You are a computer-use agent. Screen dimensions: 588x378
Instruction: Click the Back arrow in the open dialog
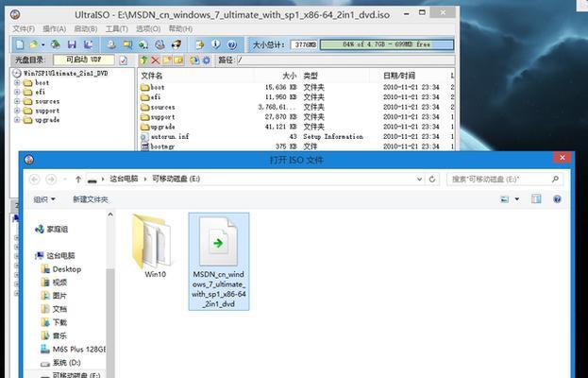pos(35,180)
